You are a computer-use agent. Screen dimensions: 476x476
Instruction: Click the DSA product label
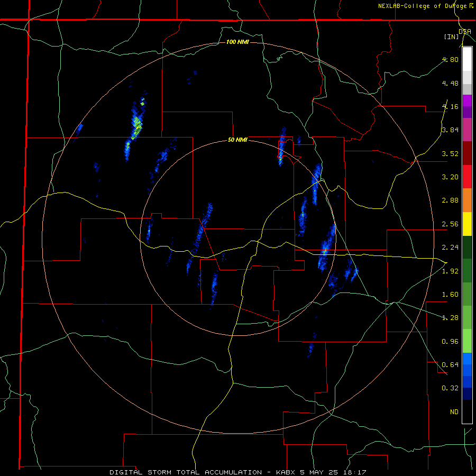pyautogui.click(x=464, y=31)
